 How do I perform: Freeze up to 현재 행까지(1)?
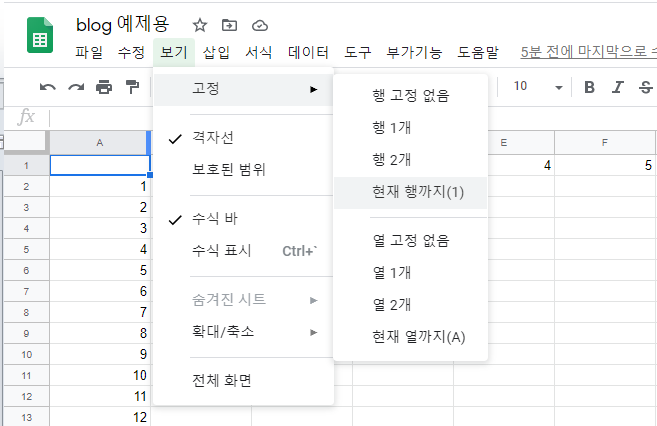click(x=411, y=193)
